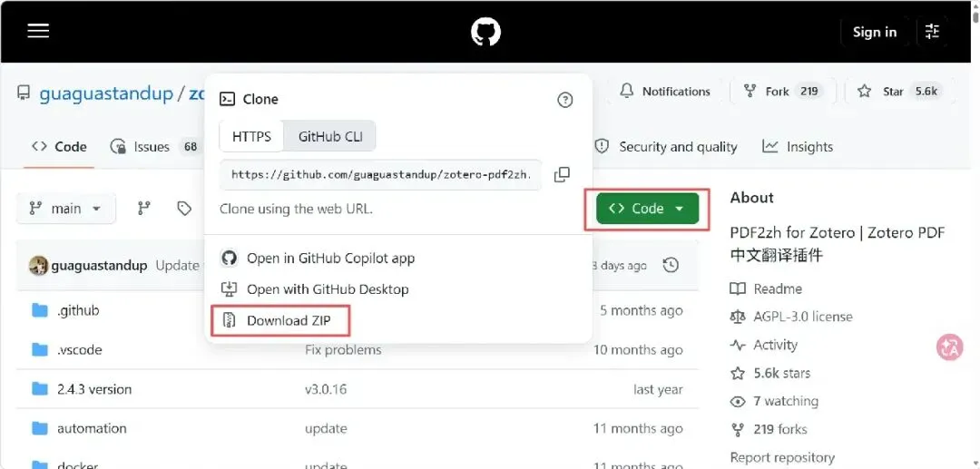This screenshot has width=980, height=469.
Task: Star the repository
Action: coord(897,92)
